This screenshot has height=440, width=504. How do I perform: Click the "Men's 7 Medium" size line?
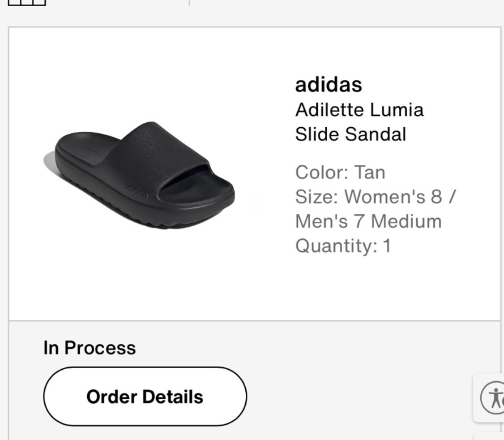pyautogui.click(x=368, y=221)
